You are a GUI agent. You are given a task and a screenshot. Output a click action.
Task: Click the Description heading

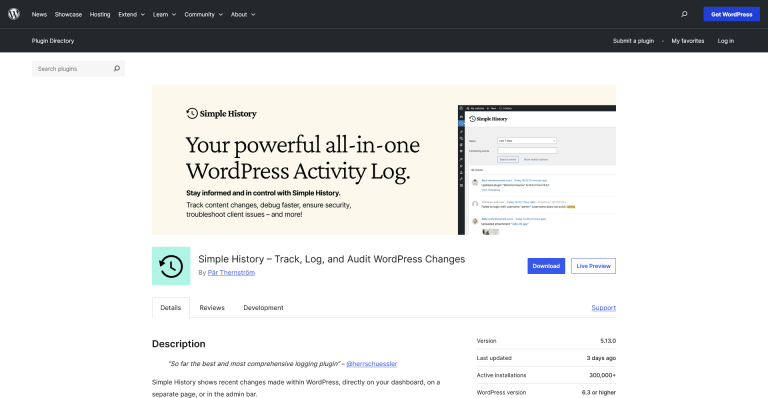click(x=179, y=344)
